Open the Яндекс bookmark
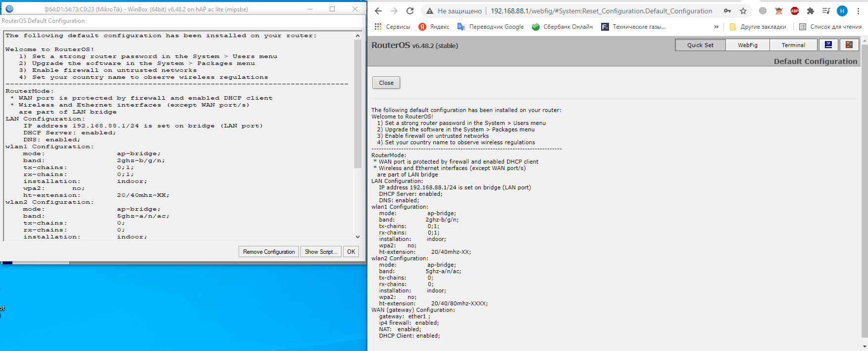Screen dimensions: 868x351 pos(434,27)
